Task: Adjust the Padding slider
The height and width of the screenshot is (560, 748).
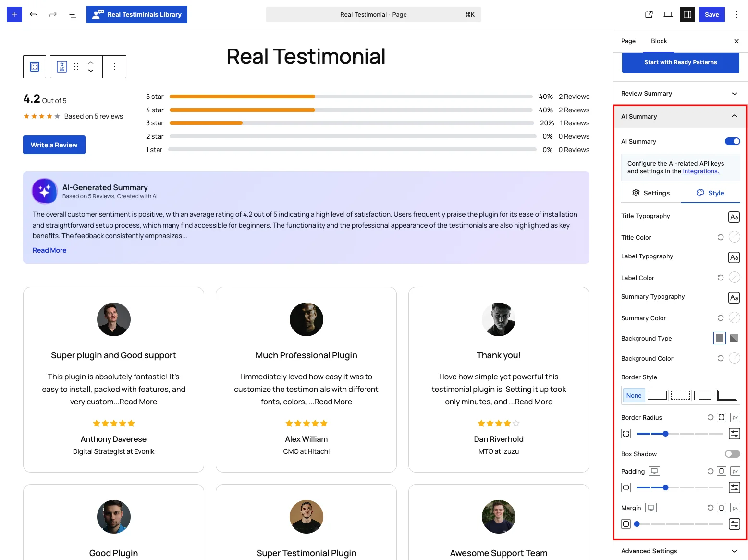Action: 680,487
